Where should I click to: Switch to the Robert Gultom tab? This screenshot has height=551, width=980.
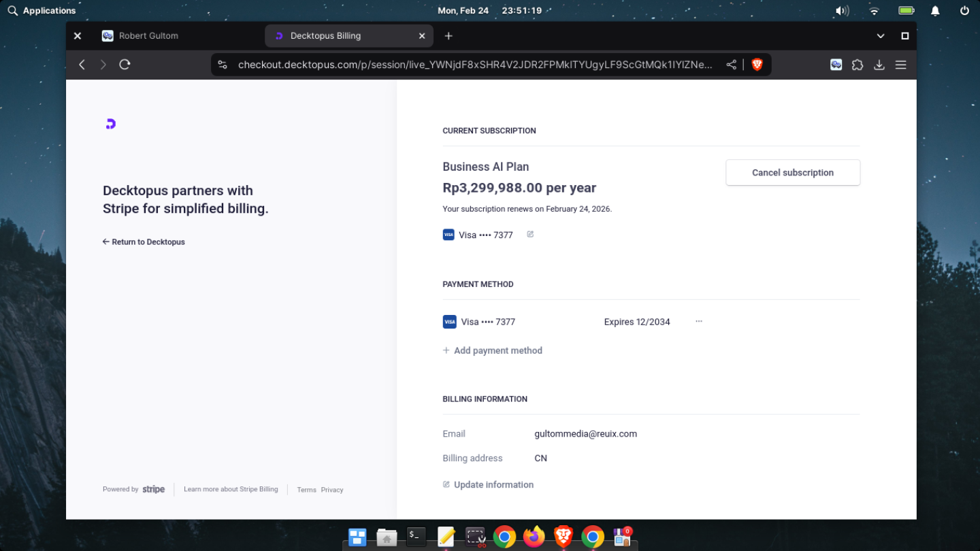pos(148,36)
